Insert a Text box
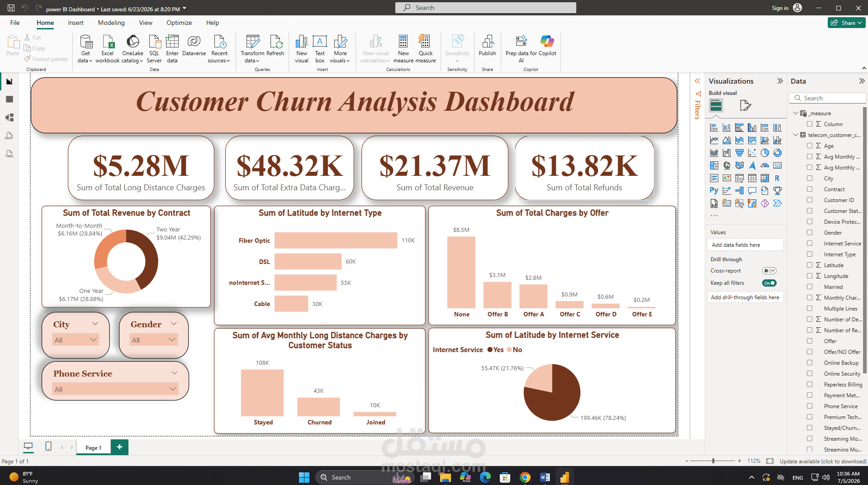This screenshot has height=485, width=868. click(x=320, y=49)
